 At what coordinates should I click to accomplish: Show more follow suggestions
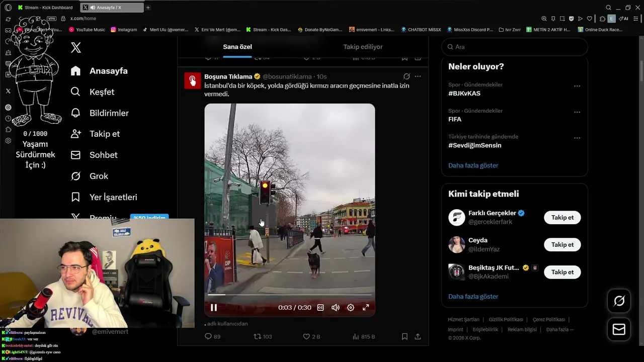point(473,297)
